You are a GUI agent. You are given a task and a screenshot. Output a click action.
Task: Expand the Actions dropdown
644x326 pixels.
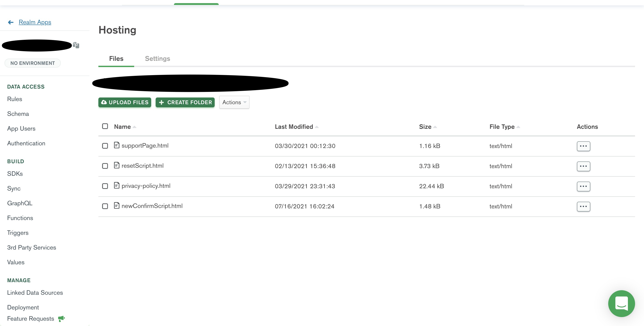234,102
